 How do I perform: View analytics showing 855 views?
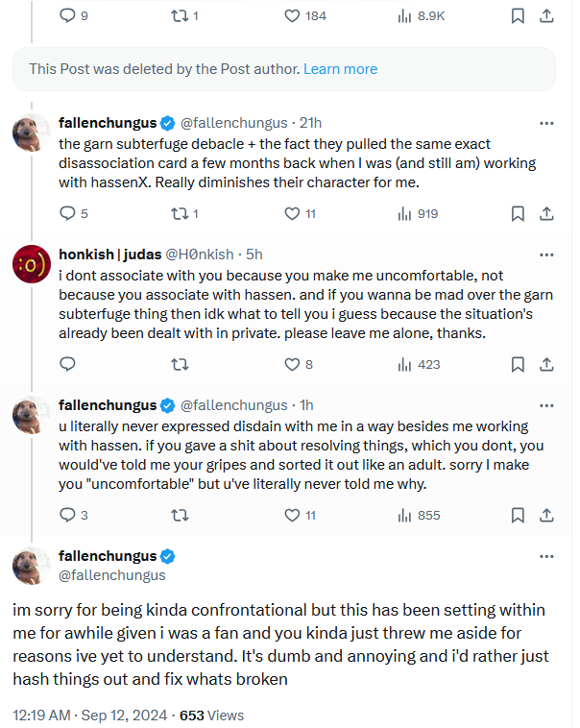[419, 515]
